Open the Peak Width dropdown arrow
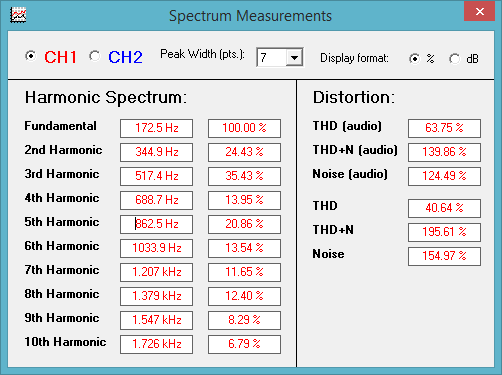Image resolution: width=502 pixels, height=375 pixels. (294, 57)
